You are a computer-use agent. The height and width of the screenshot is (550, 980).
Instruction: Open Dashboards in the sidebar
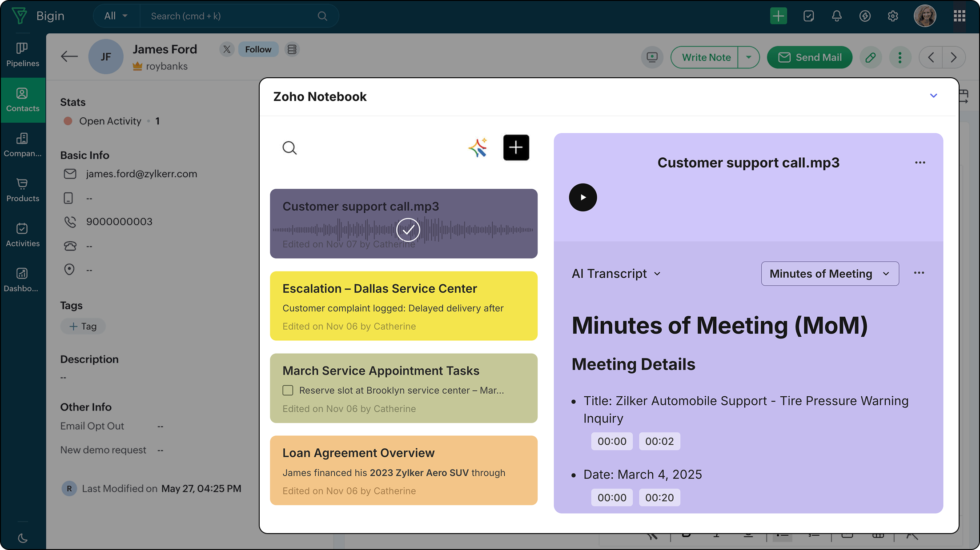(23, 280)
